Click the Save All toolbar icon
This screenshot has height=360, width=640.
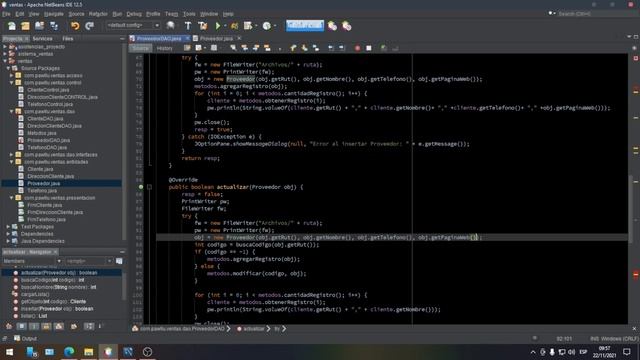pyautogui.click(x=54, y=26)
